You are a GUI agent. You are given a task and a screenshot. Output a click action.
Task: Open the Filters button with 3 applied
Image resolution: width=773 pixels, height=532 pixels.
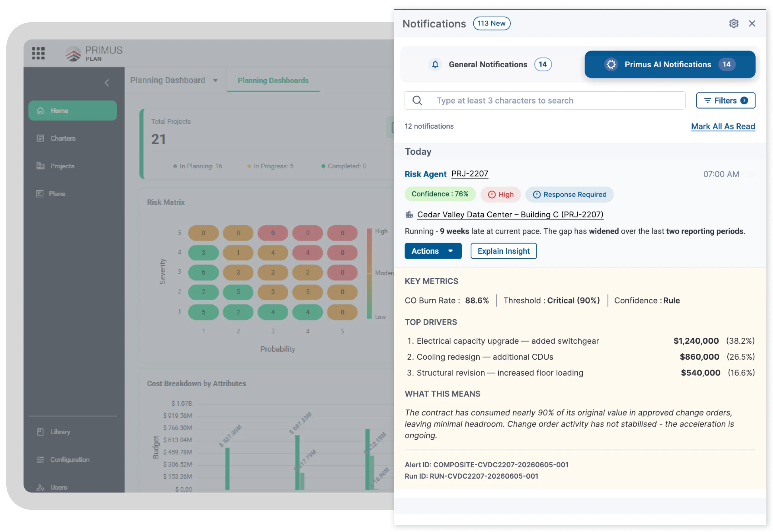[725, 100]
